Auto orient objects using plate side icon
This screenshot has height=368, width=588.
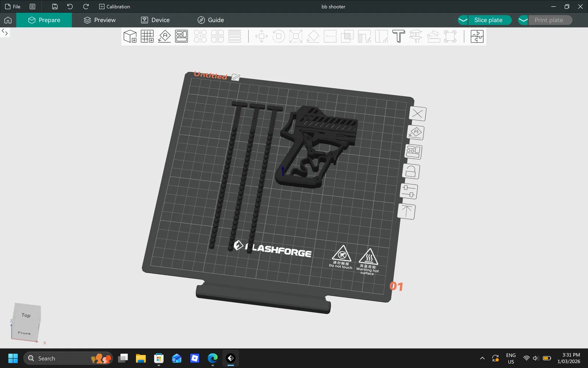(416, 132)
